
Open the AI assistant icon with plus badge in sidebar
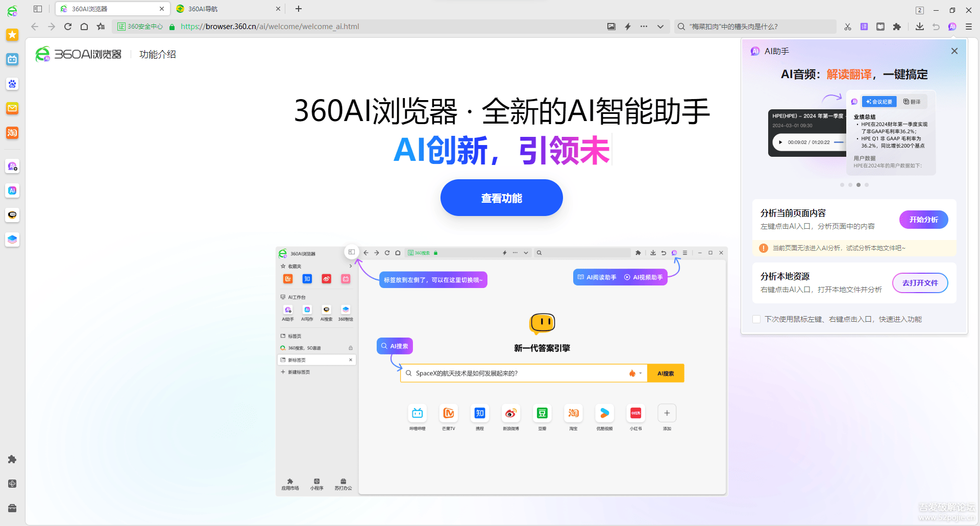12,166
